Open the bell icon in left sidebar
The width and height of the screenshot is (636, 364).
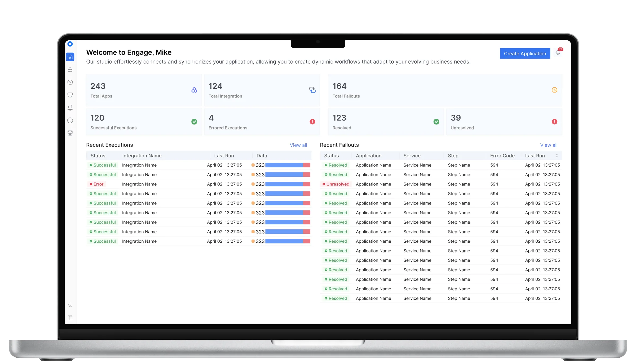70,108
